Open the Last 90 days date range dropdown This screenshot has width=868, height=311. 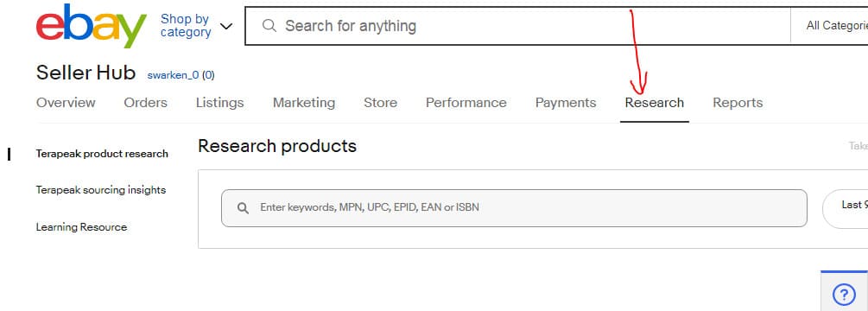point(846,208)
